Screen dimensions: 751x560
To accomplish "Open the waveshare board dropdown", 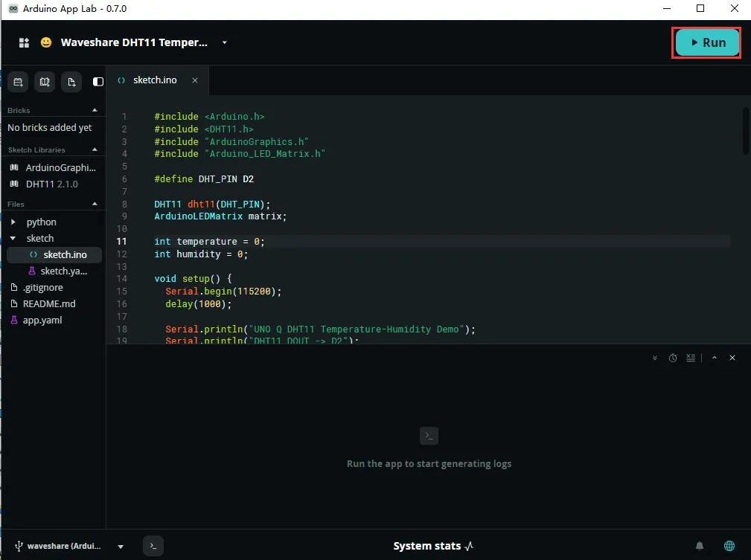I will [121, 546].
